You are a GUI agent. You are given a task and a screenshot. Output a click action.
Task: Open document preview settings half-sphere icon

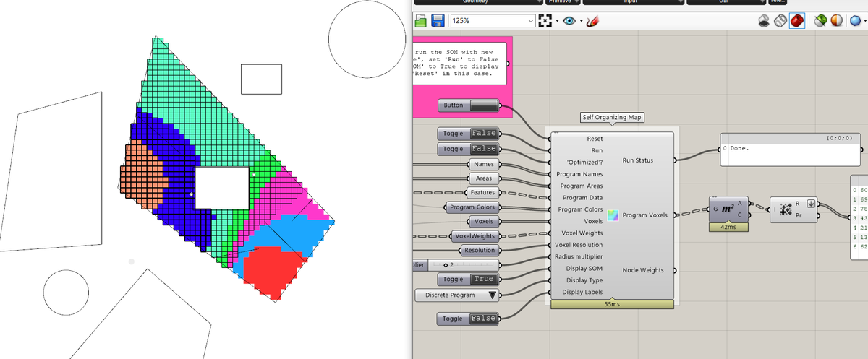tap(837, 21)
